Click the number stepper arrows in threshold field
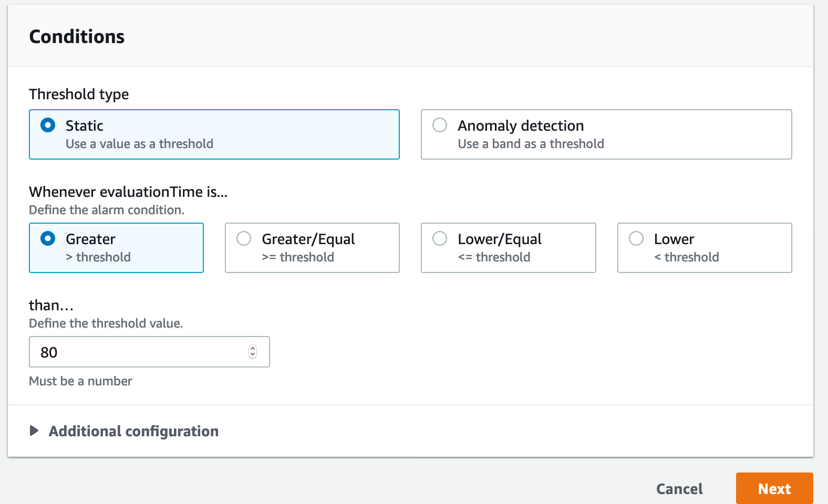The height and width of the screenshot is (504, 828). [x=253, y=352]
